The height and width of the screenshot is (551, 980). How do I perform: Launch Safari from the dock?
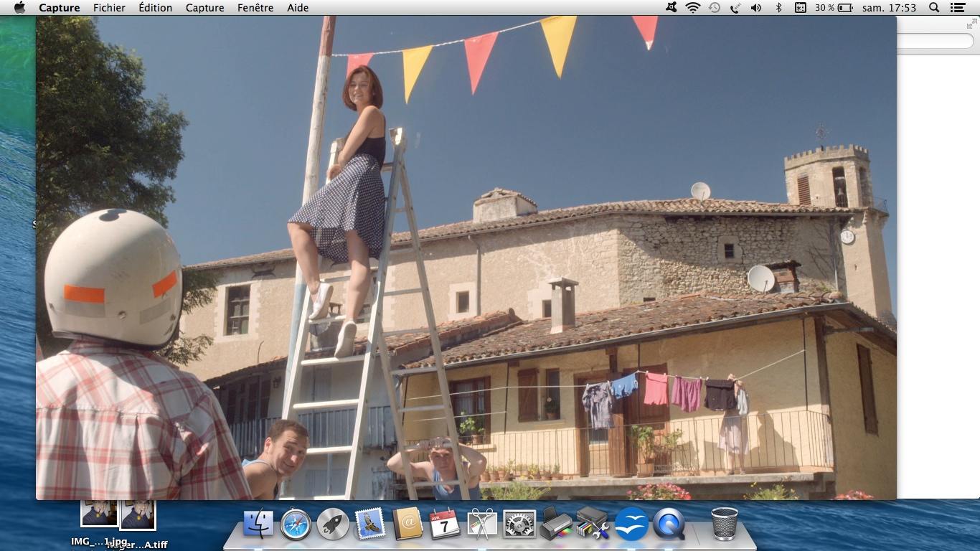pyautogui.click(x=296, y=524)
